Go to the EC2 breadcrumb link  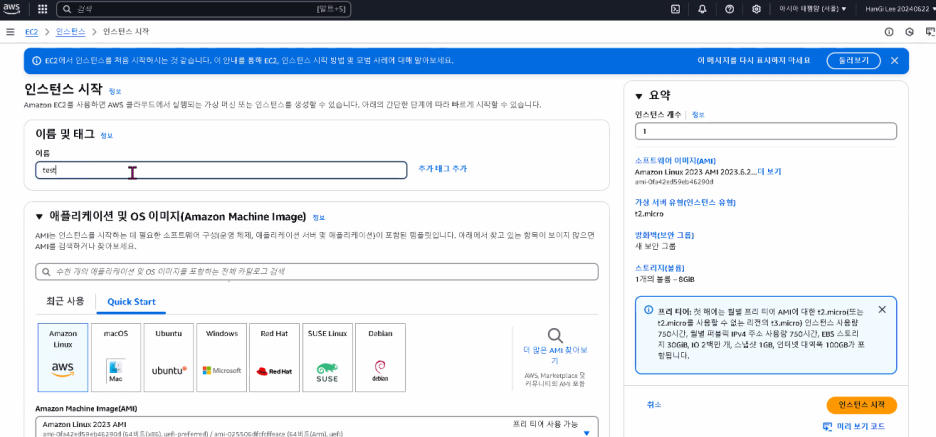tap(32, 32)
